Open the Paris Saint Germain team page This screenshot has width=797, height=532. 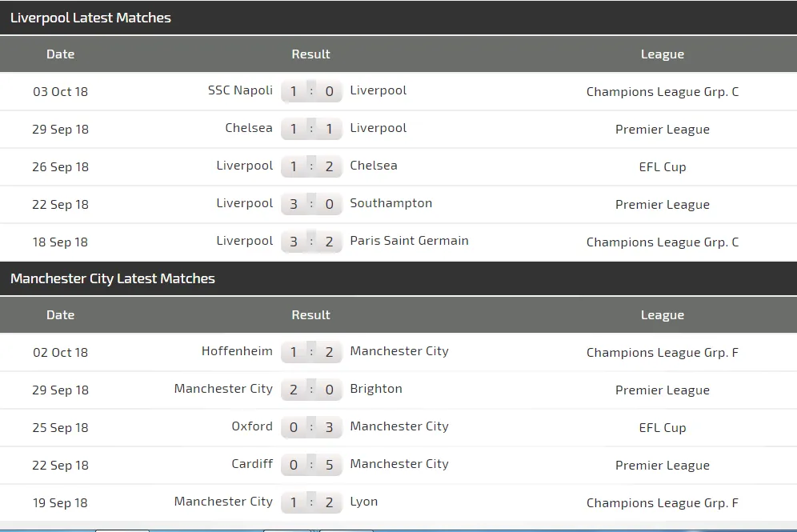click(x=409, y=241)
